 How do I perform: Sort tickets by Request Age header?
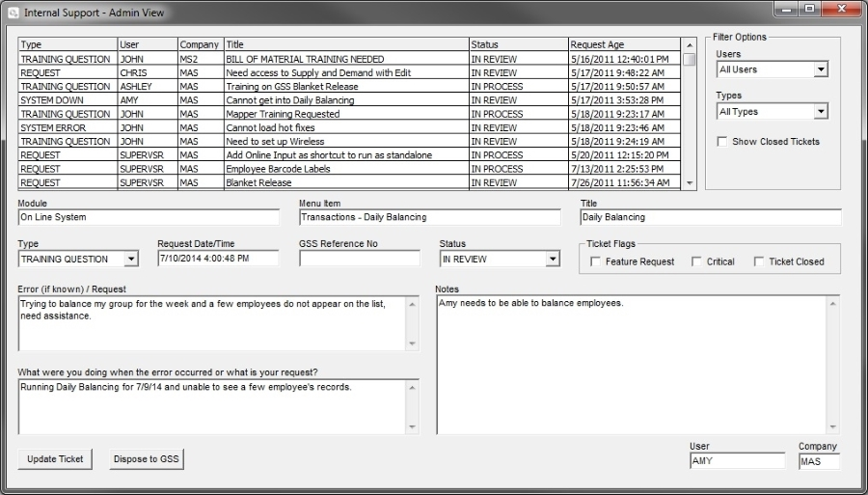coord(624,44)
